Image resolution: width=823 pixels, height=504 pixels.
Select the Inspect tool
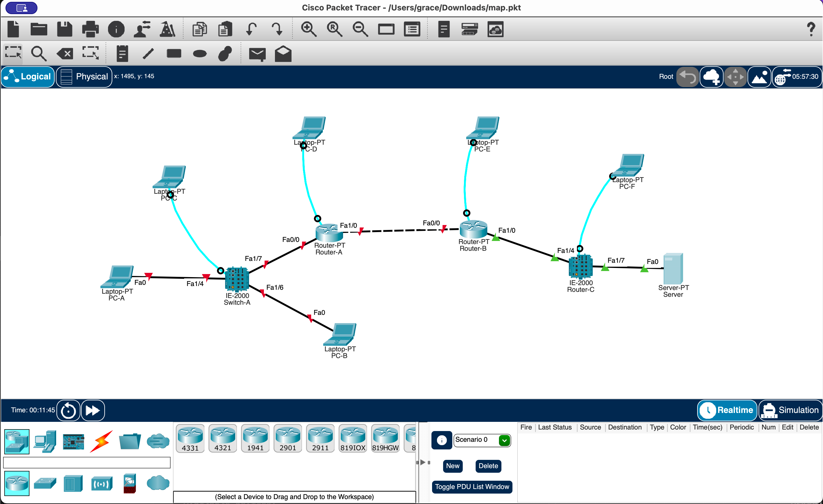coord(38,53)
